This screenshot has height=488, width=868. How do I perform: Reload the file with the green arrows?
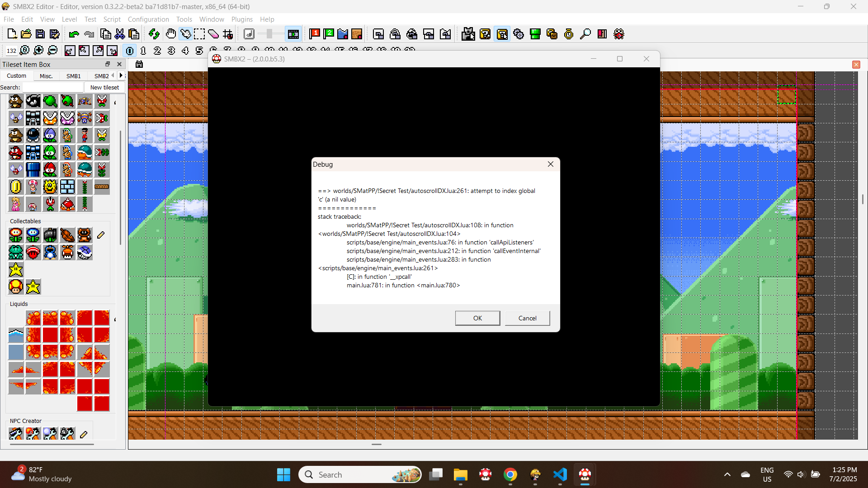tap(154, 34)
